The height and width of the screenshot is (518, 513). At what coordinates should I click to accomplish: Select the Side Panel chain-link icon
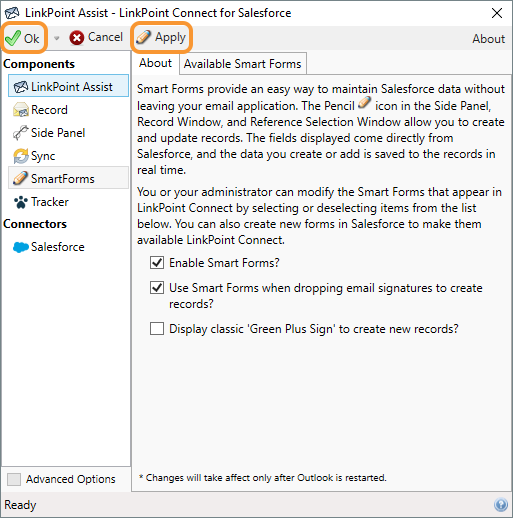[21, 133]
